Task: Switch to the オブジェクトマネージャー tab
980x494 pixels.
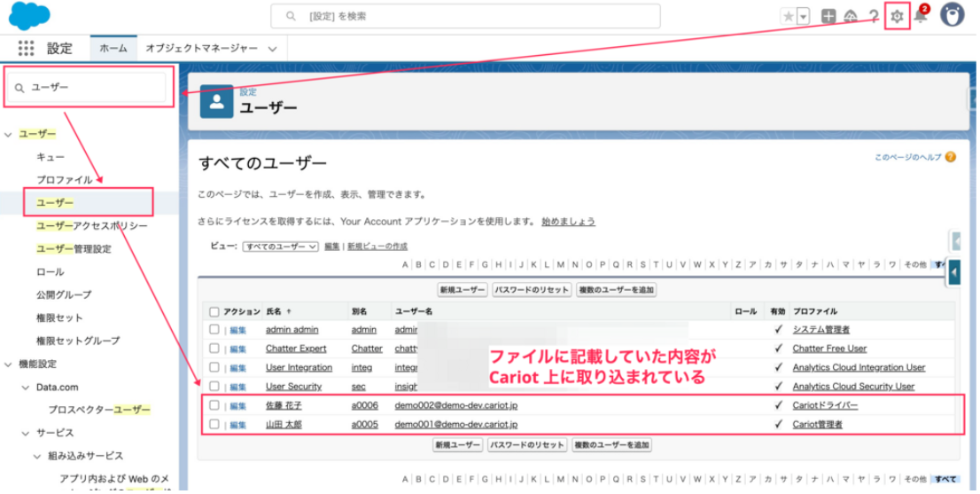Action: [200, 48]
